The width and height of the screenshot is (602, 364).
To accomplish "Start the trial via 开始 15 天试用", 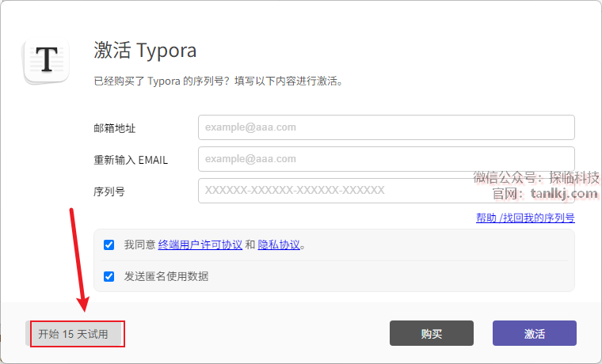I will pos(74,334).
